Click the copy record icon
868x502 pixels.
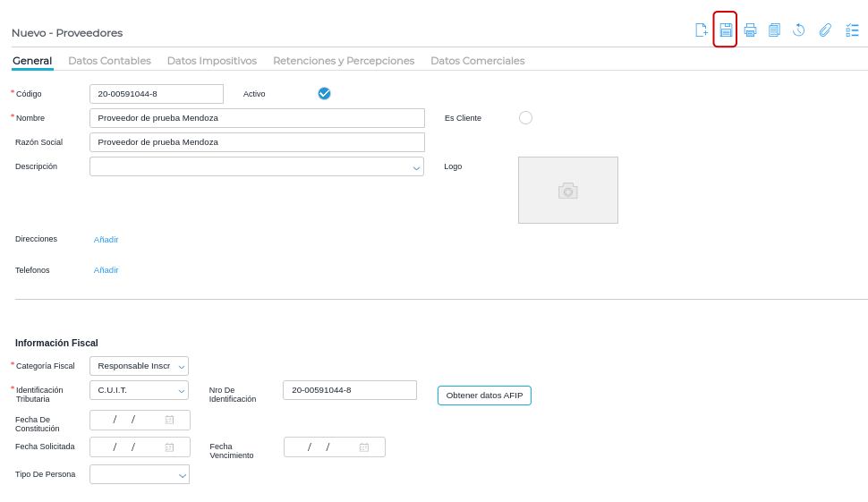774,30
